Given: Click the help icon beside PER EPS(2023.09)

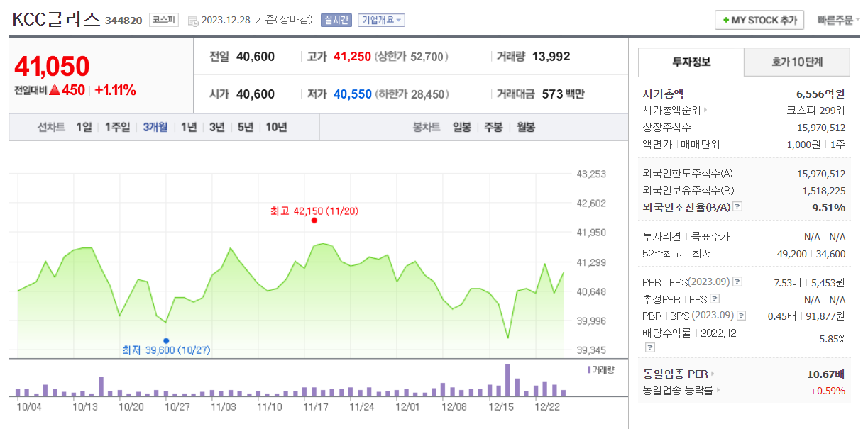Looking at the screenshot, I should click(737, 282).
